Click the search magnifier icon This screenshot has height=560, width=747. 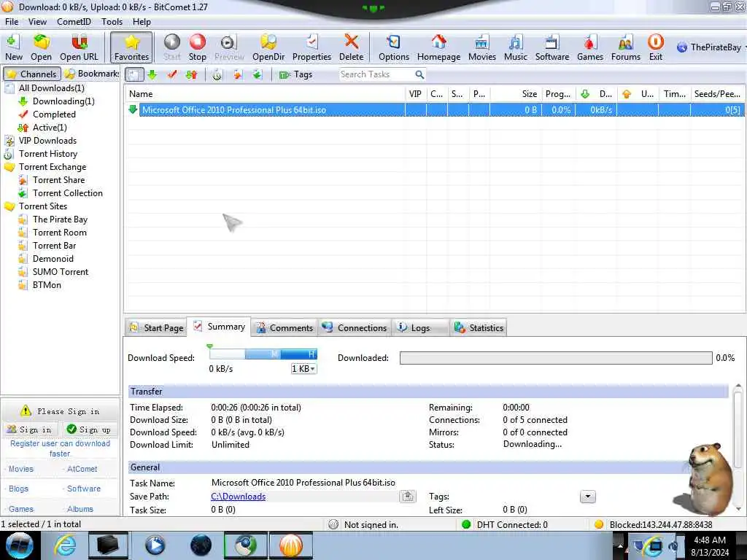(419, 74)
